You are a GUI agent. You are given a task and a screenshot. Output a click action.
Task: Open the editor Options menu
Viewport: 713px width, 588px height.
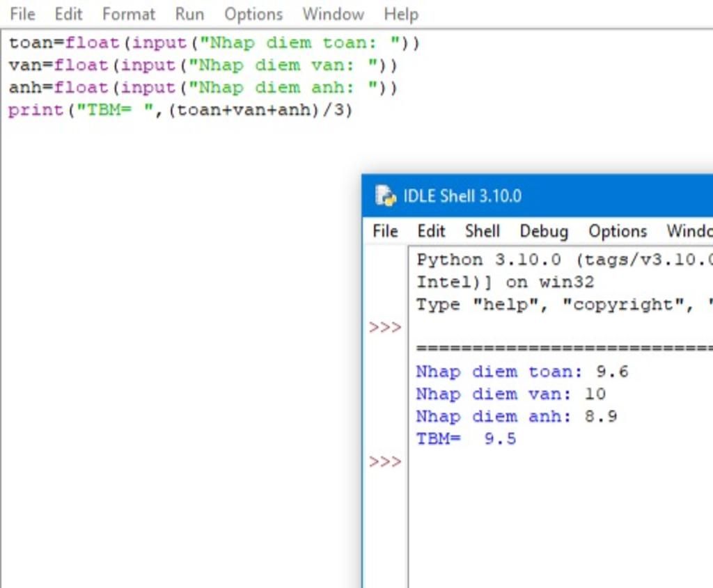pyautogui.click(x=253, y=14)
